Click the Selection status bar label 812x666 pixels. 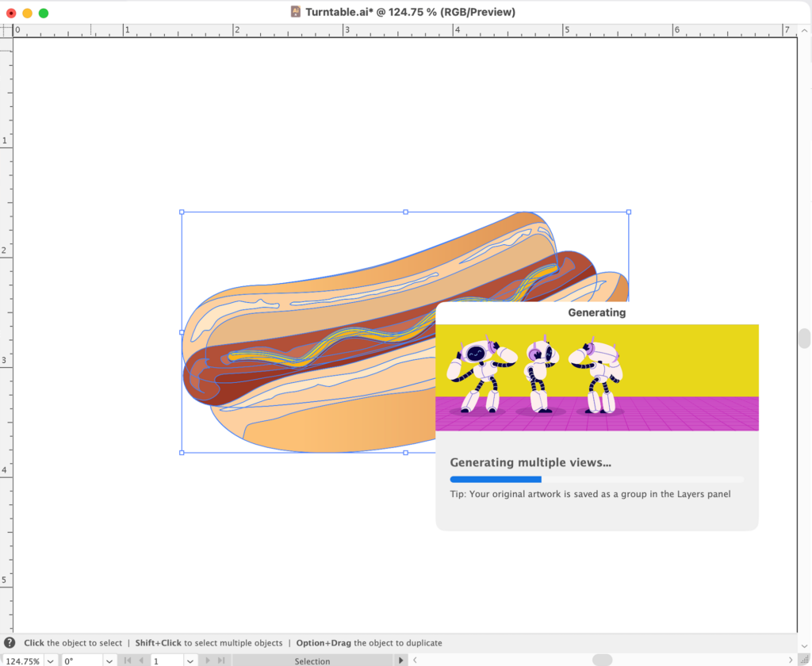312,660
